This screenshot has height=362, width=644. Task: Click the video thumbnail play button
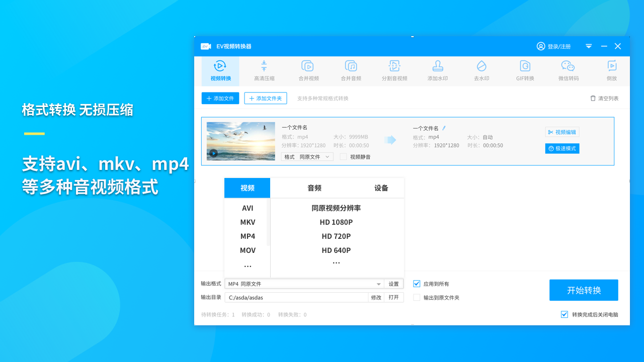click(214, 153)
